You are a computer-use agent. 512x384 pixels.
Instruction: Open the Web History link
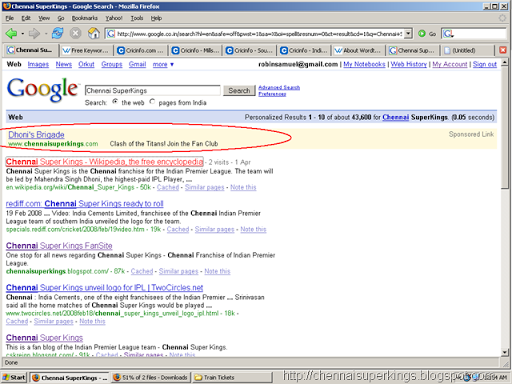409,64
